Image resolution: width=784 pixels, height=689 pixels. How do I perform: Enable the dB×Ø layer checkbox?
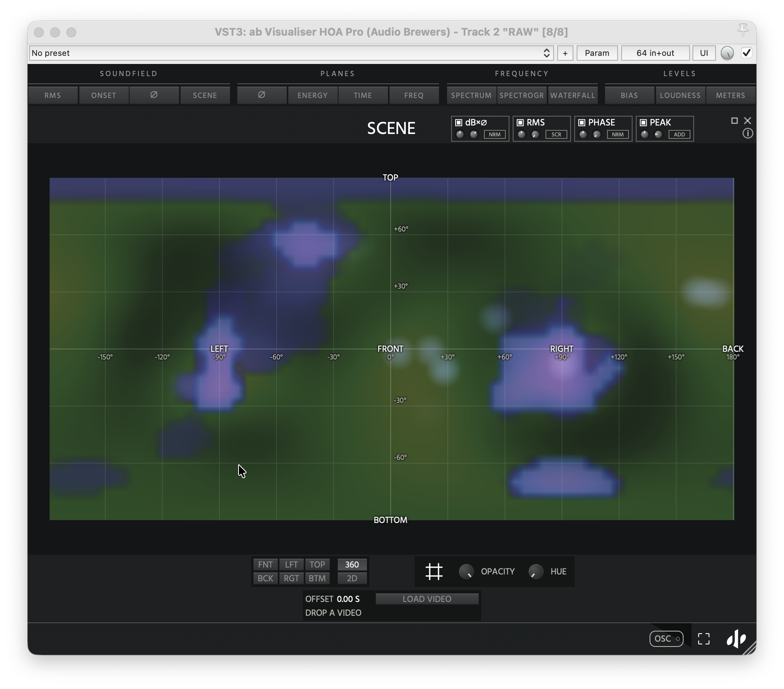point(458,122)
